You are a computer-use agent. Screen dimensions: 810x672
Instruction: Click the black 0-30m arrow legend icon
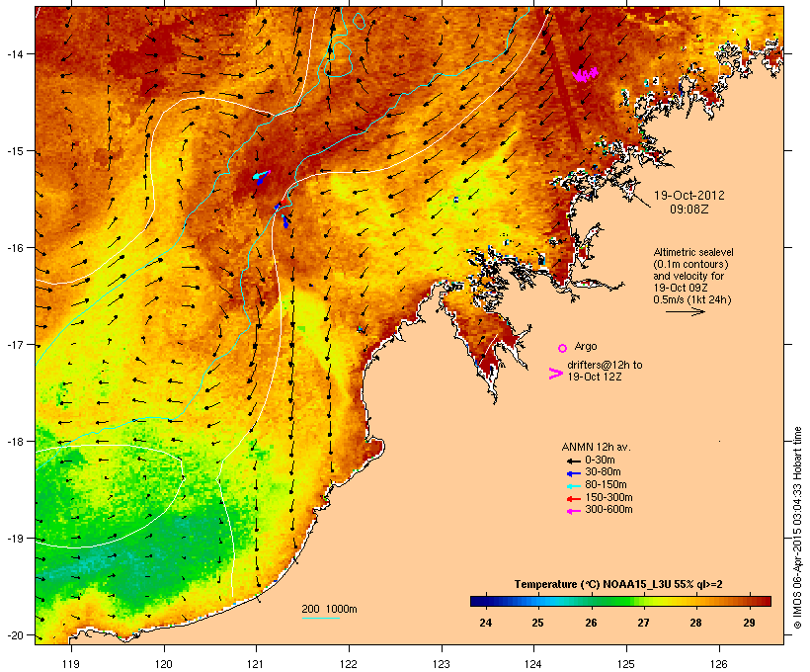[574, 462]
